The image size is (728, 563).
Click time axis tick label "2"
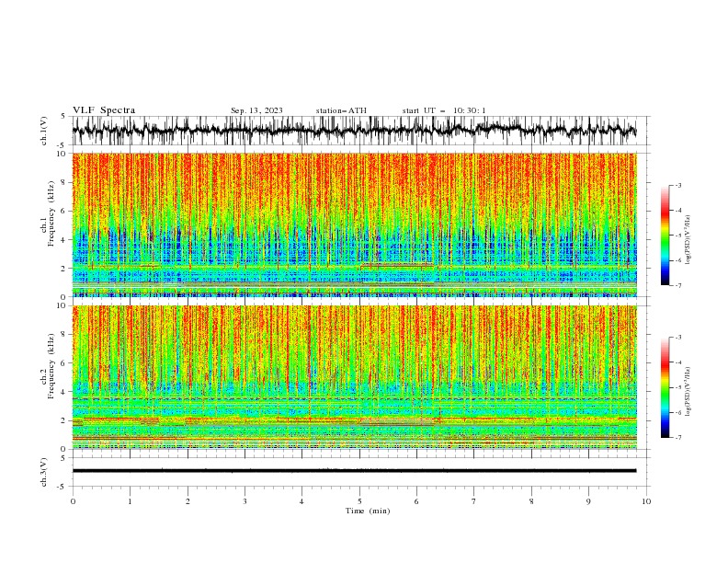click(x=188, y=501)
